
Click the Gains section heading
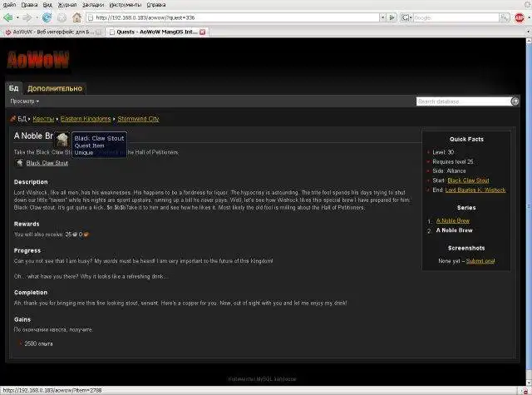click(x=22, y=319)
